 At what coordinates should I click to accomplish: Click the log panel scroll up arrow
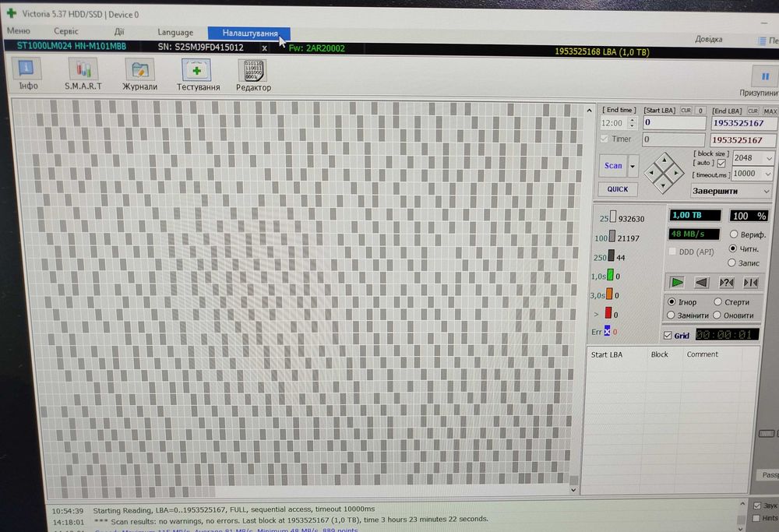(x=742, y=504)
